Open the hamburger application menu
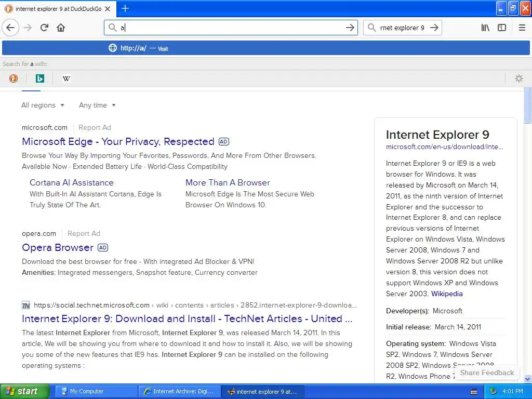Screen dimensions: 532x399 [x=522, y=28]
